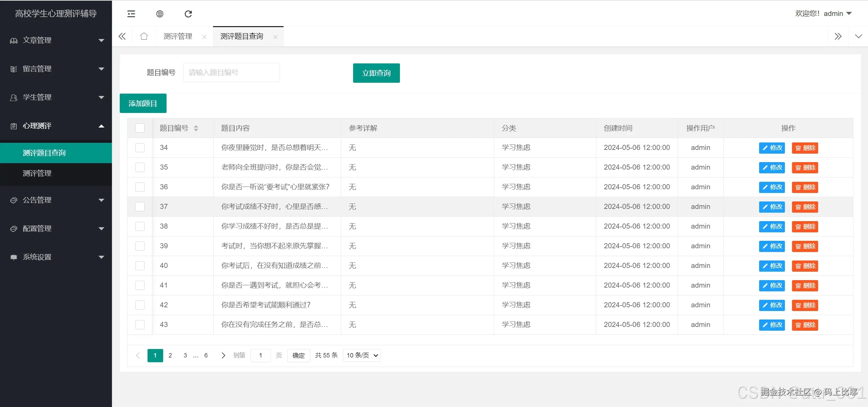Refresh the page with the reload icon
Image resolution: width=868 pixels, height=407 pixels.
pyautogui.click(x=188, y=14)
